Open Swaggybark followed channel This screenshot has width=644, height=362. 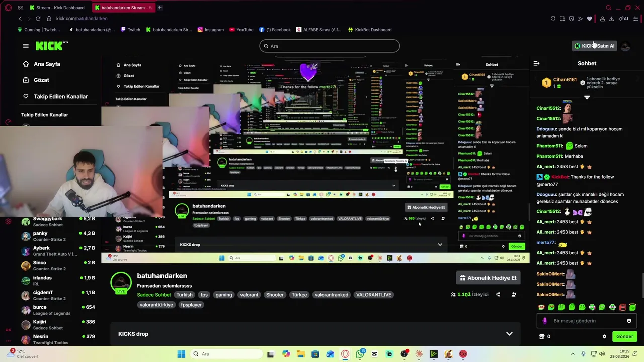59,222
